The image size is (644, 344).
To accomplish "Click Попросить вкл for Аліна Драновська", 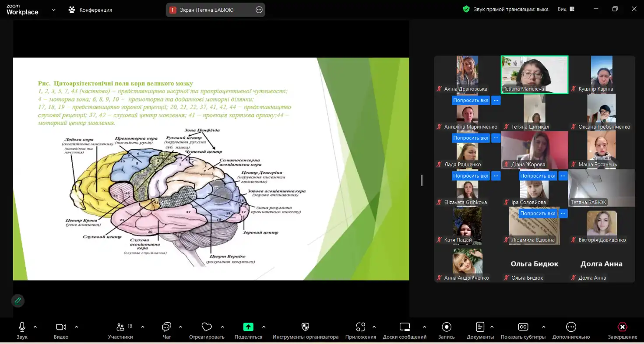I will coord(471,100).
